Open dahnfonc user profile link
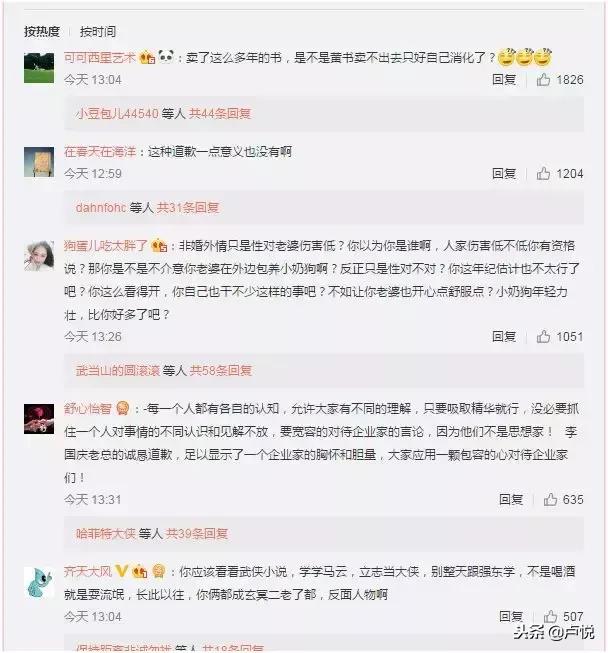The width and height of the screenshot is (608, 653). point(101,207)
